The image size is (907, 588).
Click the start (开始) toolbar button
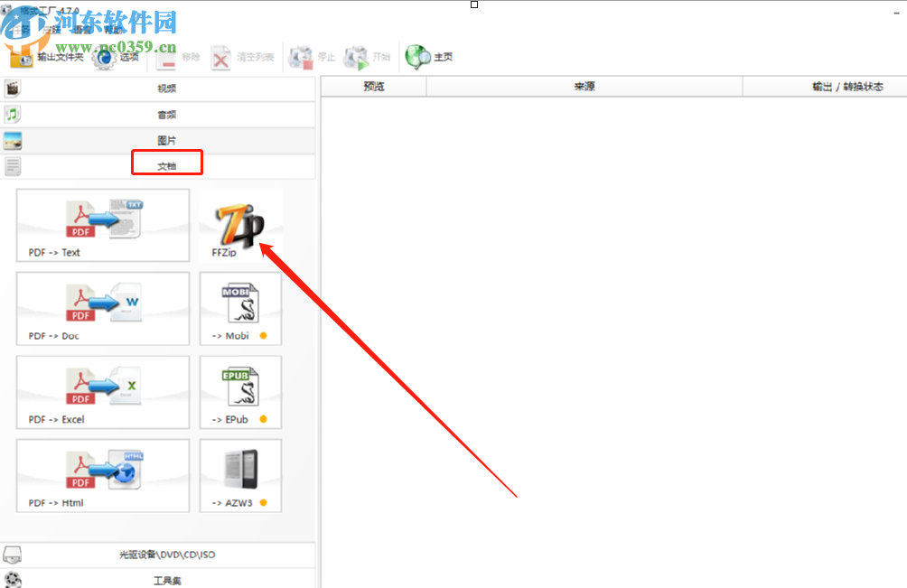[x=368, y=57]
